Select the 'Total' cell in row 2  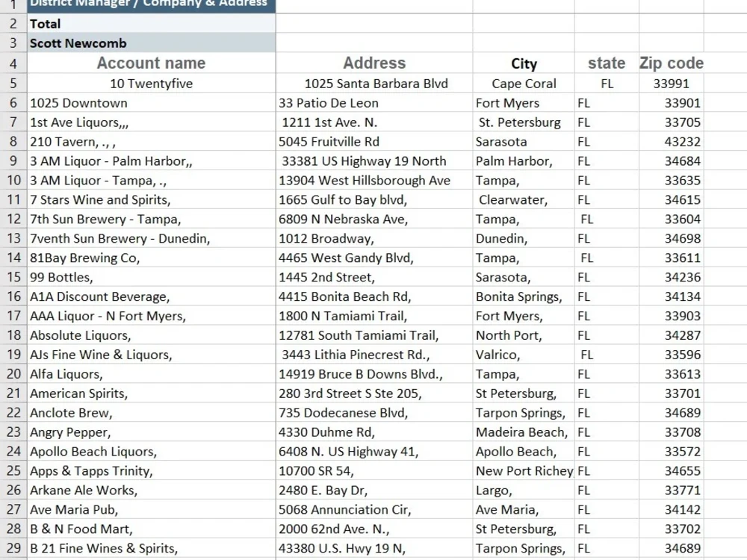(x=151, y=23)
